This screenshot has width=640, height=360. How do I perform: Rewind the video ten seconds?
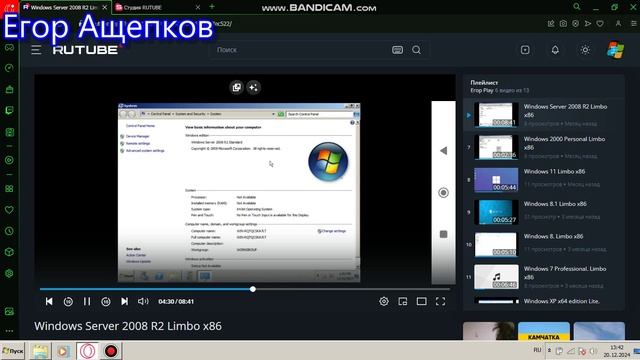coord(68,301)
